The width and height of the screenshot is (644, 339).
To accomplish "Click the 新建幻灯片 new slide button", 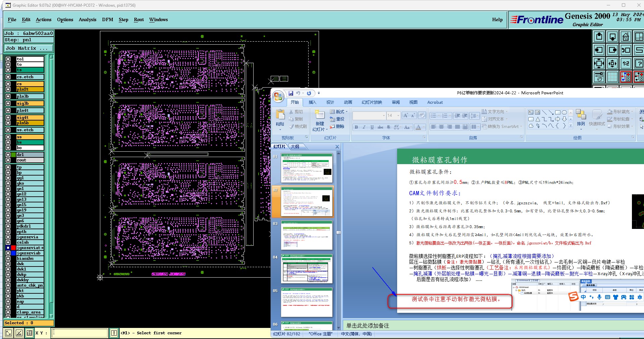I will (x=320, y=121).
